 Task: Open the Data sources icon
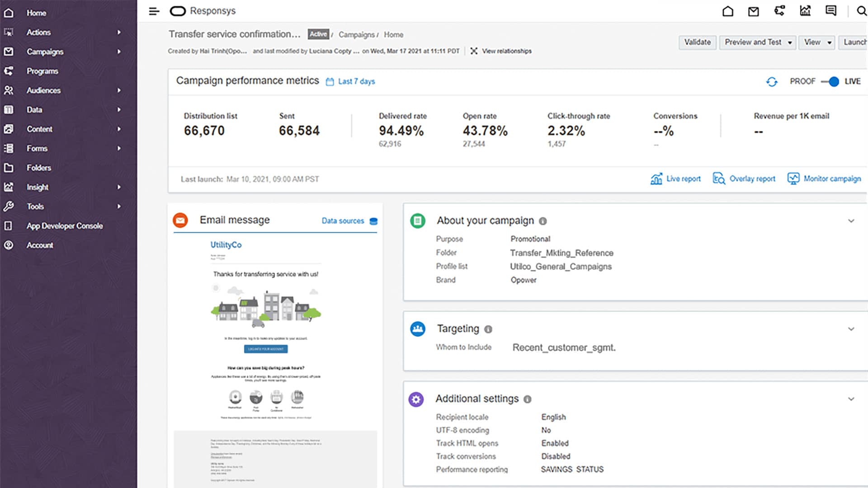click(x=373, y=221)
